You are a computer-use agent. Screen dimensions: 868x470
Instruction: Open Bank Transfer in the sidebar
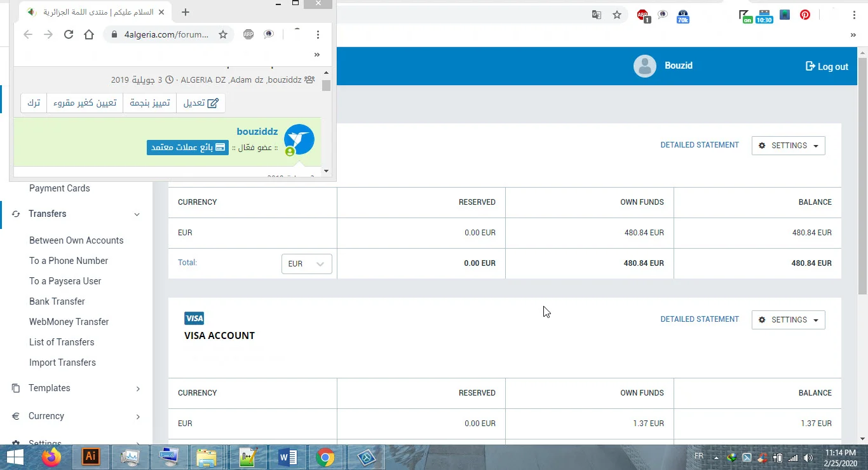click(57, 301)
